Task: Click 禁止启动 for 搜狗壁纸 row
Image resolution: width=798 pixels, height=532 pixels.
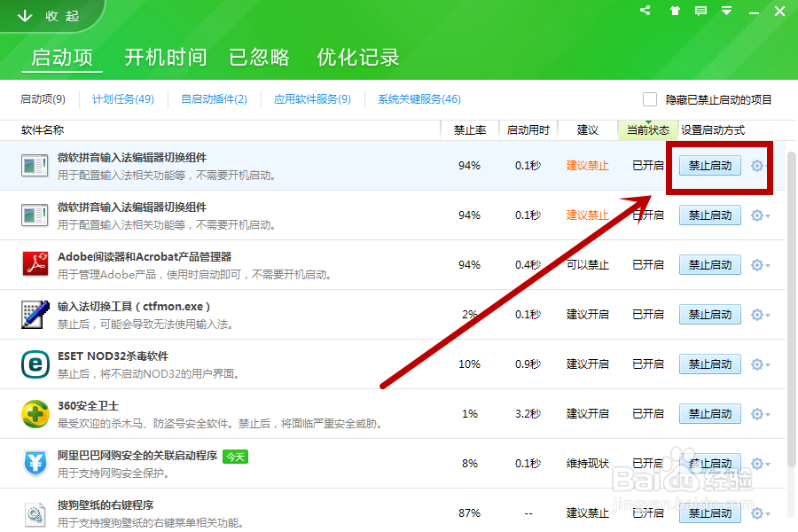Action: coord(710,513)
